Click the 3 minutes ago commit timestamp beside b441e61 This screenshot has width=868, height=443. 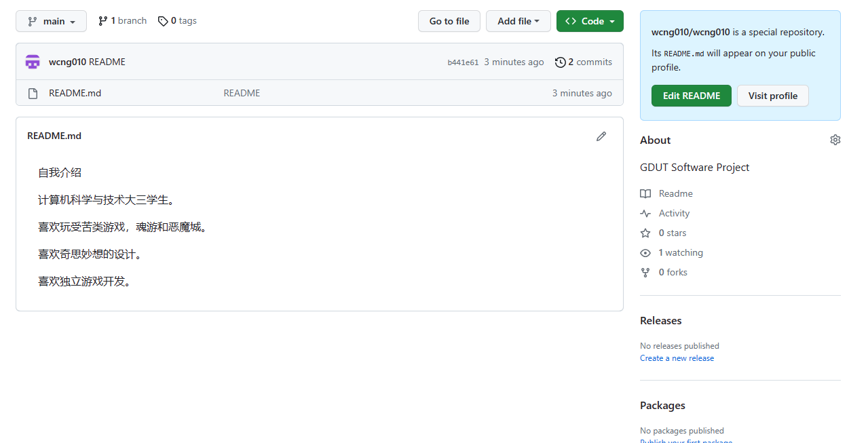point(514,62)
